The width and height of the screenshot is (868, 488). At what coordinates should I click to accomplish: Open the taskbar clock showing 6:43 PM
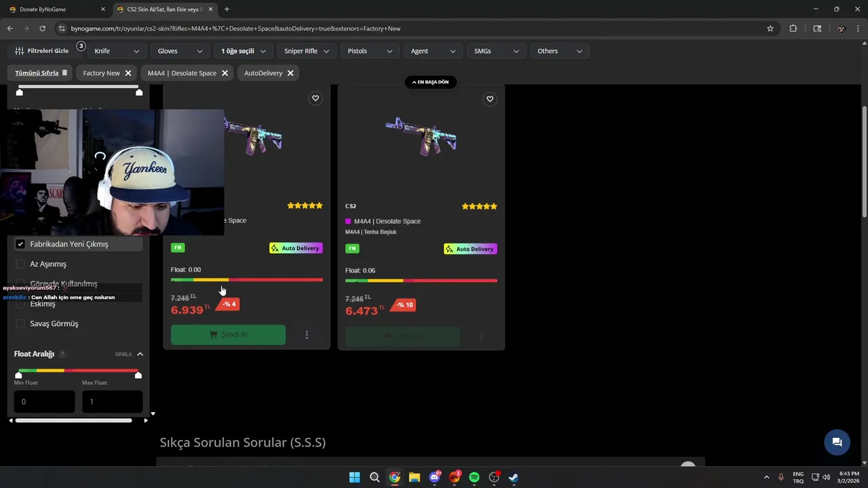(x=849, y=477)
